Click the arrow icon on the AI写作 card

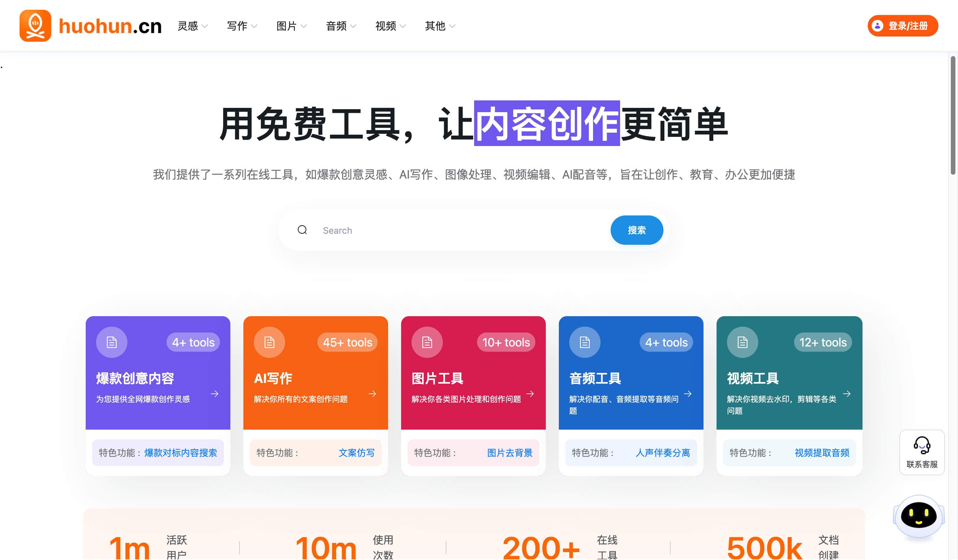click(372, 394)
